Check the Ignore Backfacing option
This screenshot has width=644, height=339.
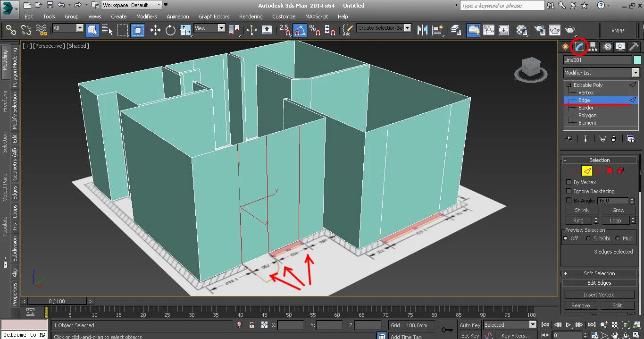point(569,191)
